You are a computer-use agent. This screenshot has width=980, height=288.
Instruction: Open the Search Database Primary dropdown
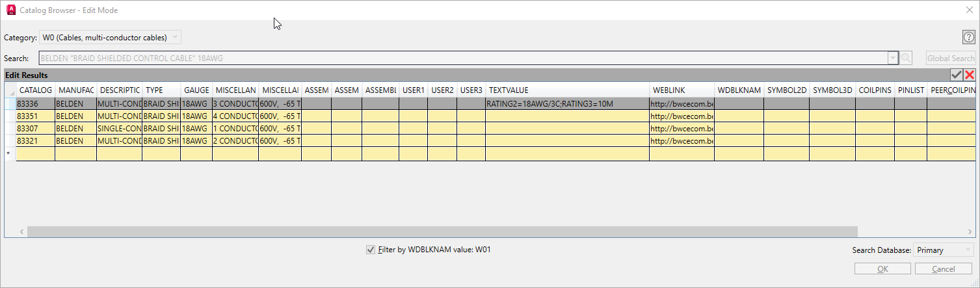pyautogui.click(x=943, y=250)
